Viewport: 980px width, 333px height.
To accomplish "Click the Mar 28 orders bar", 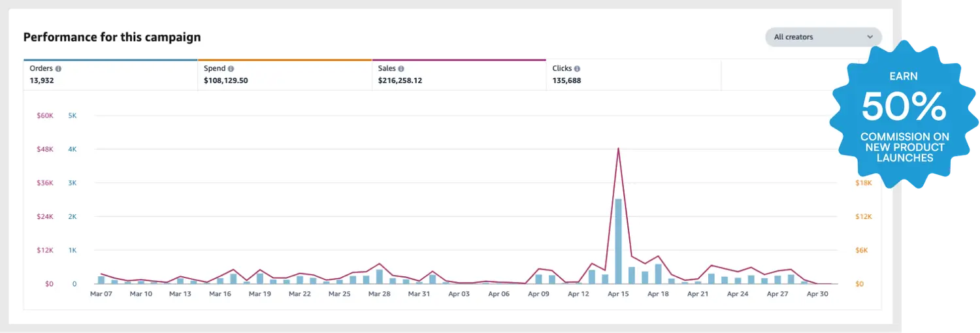I will point(380,277).
